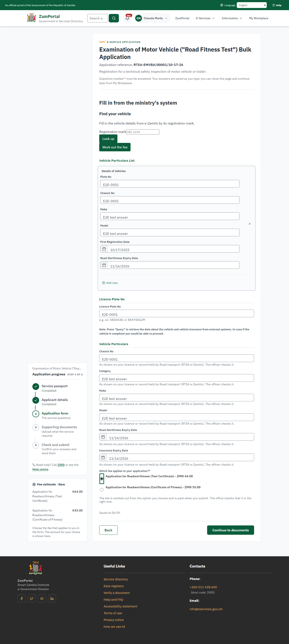Focus the site search box
Image resolution: width=289 pixels, height=644 pixels.
pos(97,18)
